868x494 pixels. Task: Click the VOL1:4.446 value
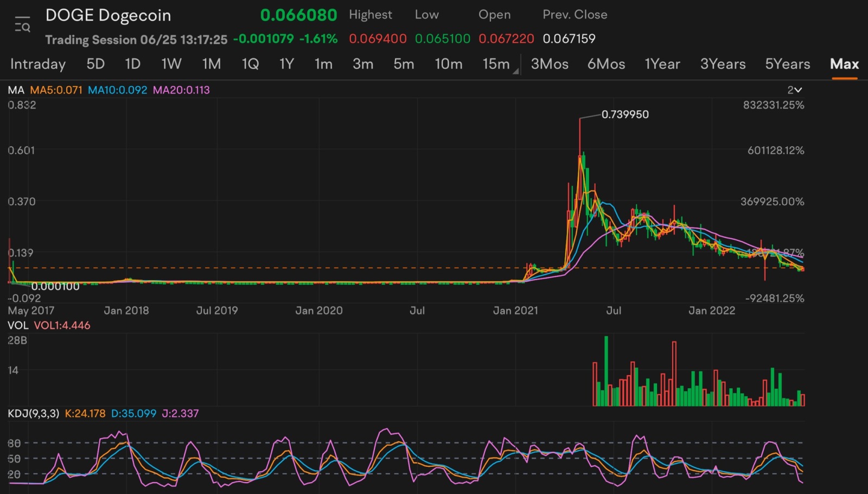(62, 326)
